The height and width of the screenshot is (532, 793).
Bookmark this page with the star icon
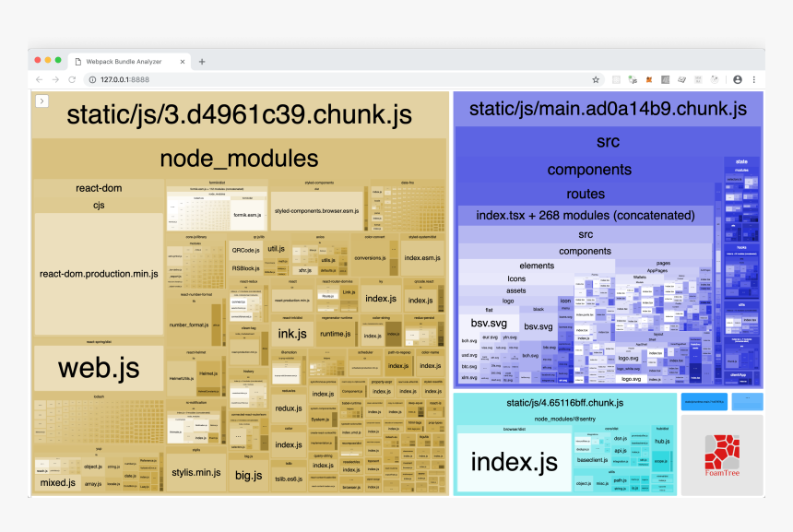pyautogui.click(x=596, y=80)
